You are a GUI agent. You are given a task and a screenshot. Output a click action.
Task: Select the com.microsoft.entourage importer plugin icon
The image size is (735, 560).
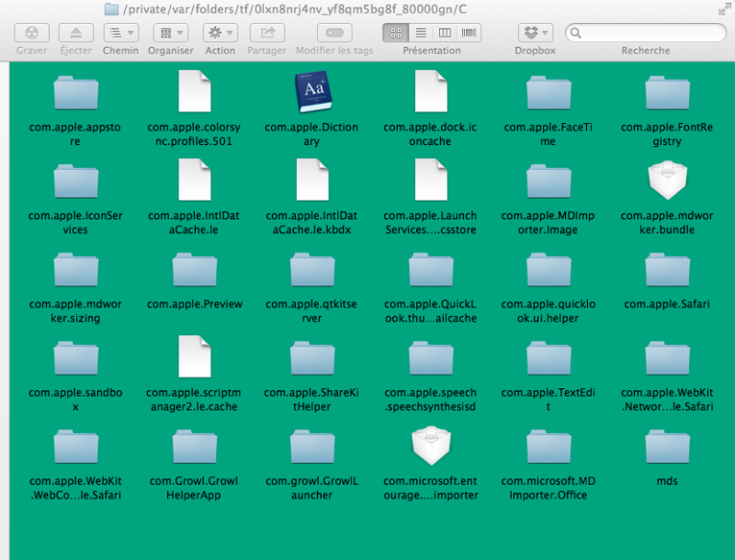coord(431,446)
